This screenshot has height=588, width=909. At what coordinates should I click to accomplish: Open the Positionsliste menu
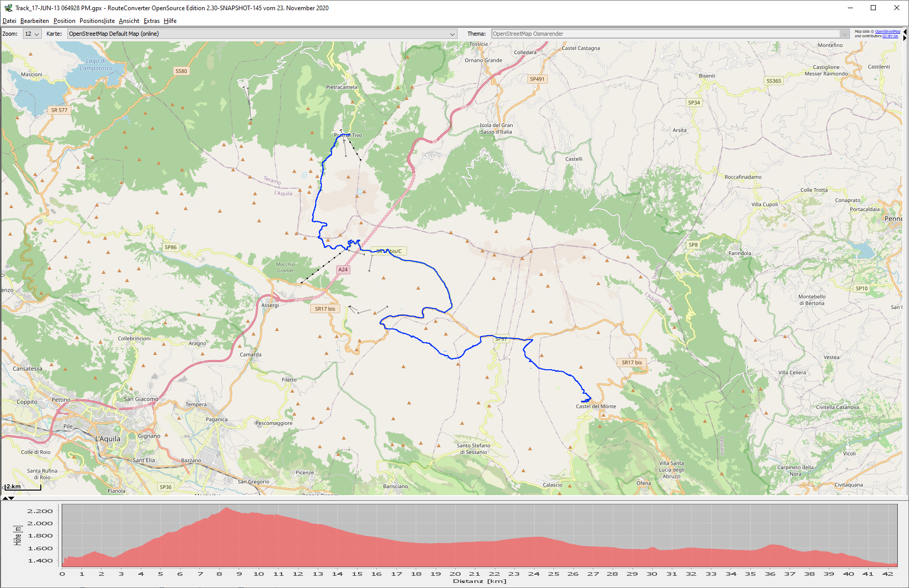97,21
